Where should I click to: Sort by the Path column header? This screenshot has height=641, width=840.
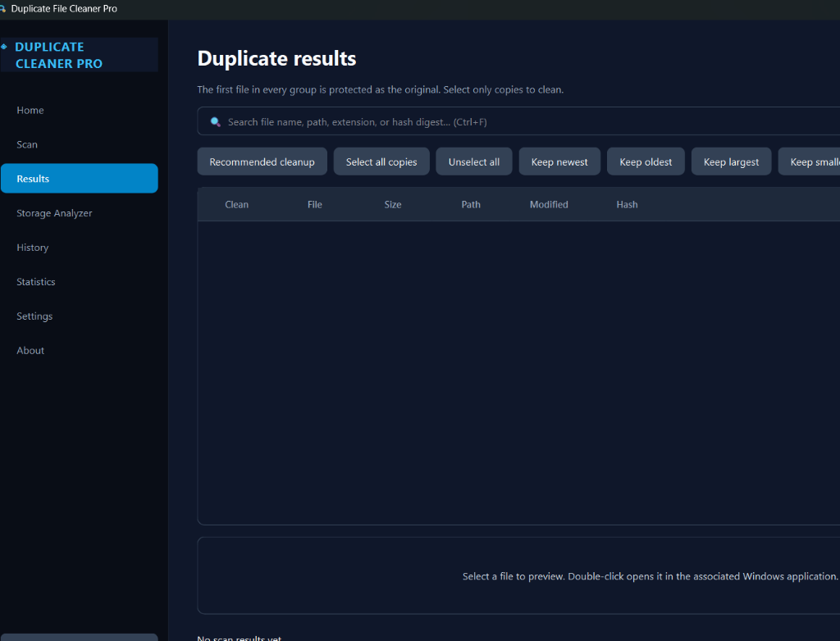coord(471,205)
